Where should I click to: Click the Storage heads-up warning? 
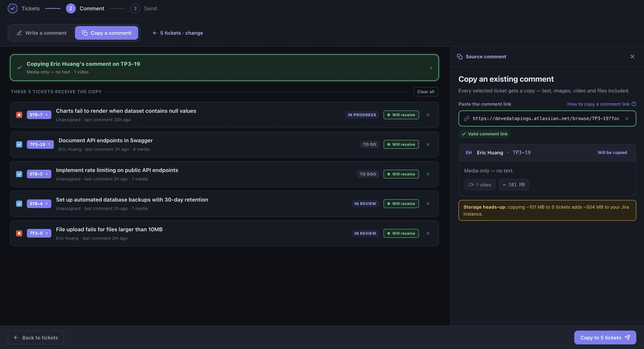[547, 210]
